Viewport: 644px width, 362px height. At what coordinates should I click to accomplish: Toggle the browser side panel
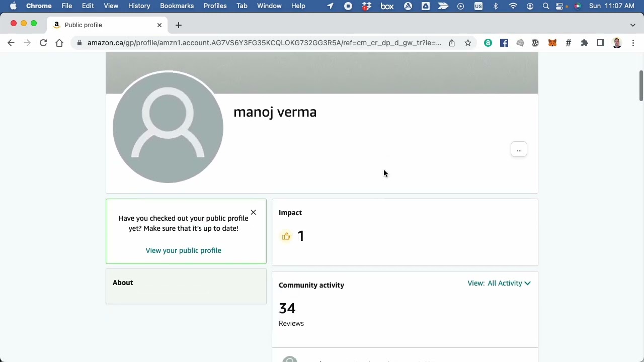(x=601, y=43)
